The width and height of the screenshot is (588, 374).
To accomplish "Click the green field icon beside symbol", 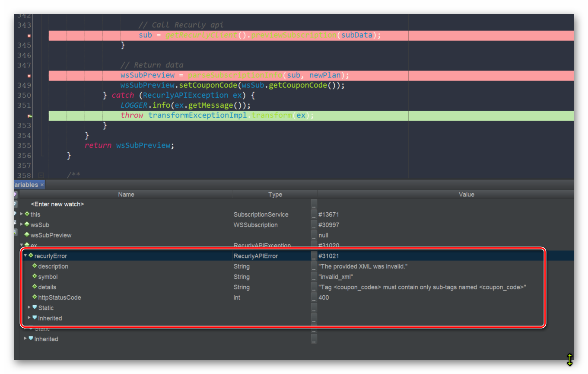I will 34,277.
